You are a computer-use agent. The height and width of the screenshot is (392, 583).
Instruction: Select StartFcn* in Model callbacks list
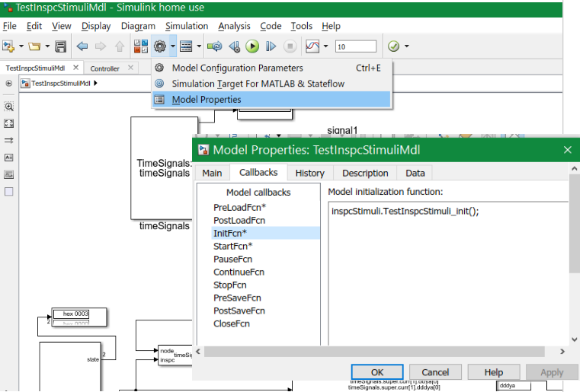click(232, 246)
